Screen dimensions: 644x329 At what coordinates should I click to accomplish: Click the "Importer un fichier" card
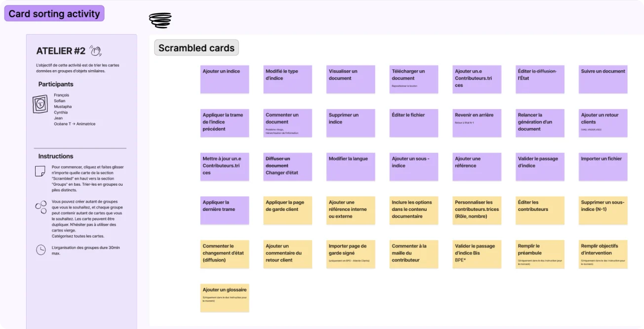pos(603,167)
